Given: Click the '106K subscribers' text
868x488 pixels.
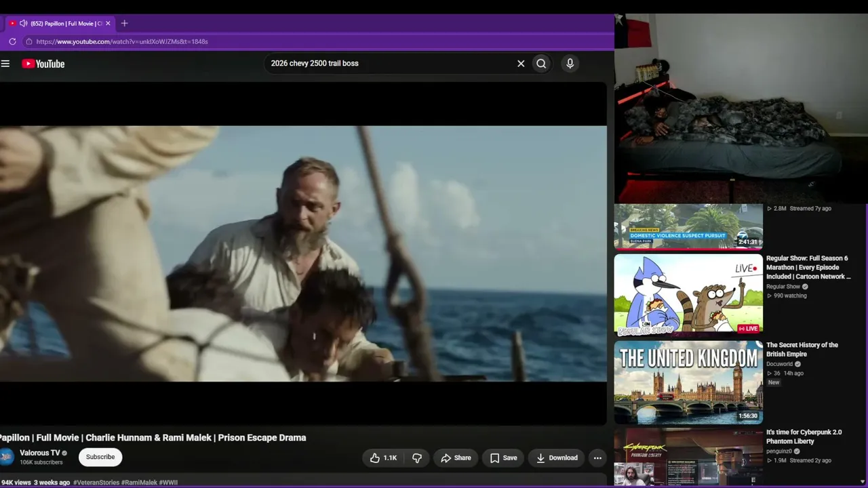Looking at the screenshot, I should pos(41,462).
